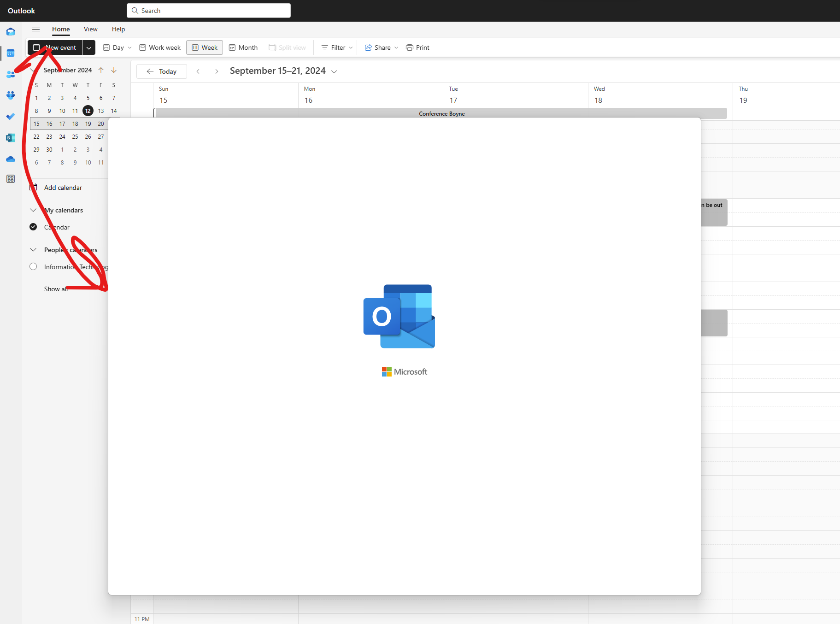Open Mail from the left app rail
Screen dimensions: 840x624
(x=11, y=32)
